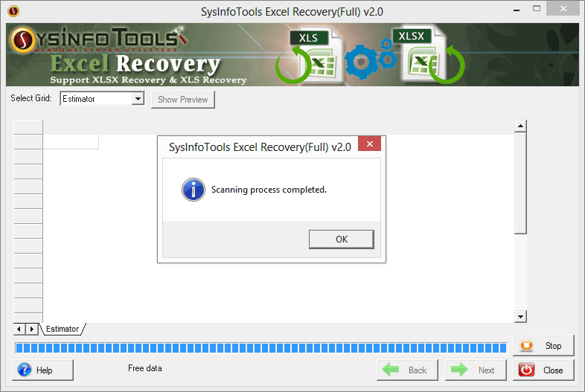Click the vertical scrollbar up arrow

point(520,126)
